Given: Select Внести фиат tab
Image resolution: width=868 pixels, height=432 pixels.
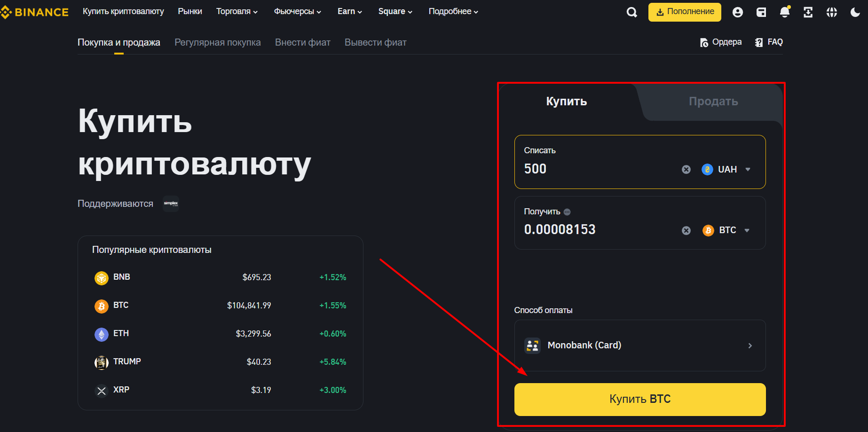Looking at the screenshot, I should pyautogui.click(x=303, y=42).
